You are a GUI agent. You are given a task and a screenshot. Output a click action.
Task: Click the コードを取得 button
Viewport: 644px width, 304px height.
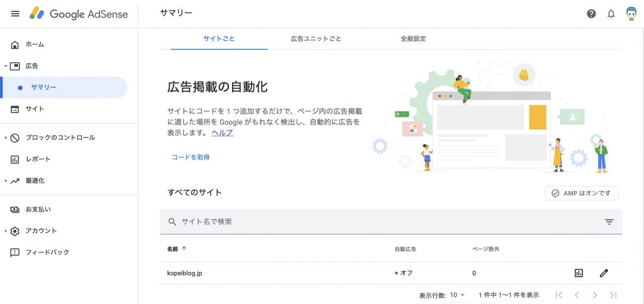(x=191, y=157)
